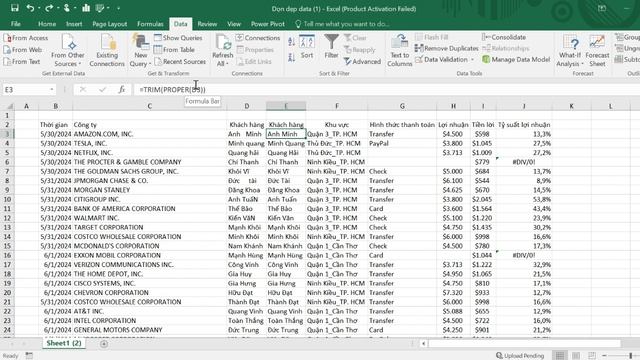The width and height of the screenshot is (640, 360).
Task: Toggle the Filter funnel button
Action: (x=331, y=47)
